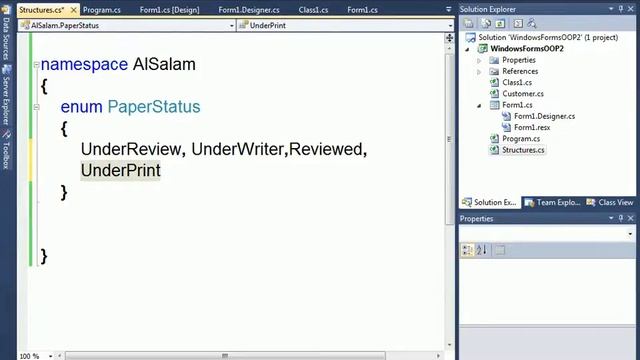Select Customer.cs in Solution Explorer
This screenshot has height=360, width=640.
(523, 94)
